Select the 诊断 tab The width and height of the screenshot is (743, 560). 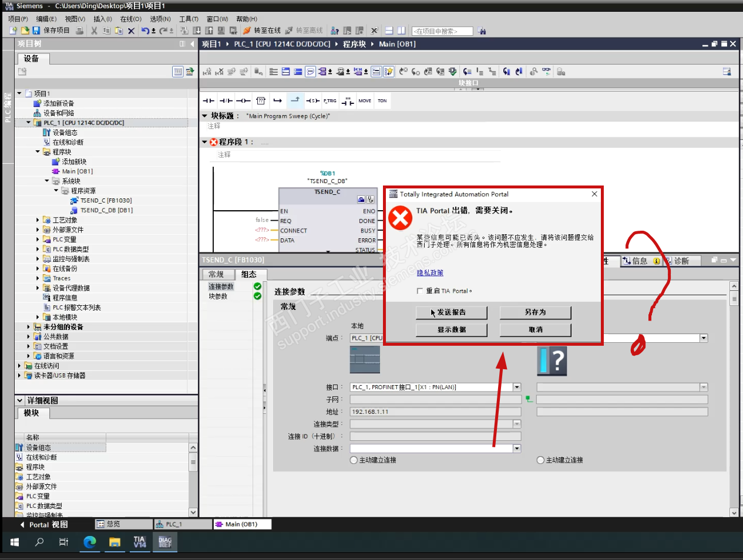[x=681, y=261]
